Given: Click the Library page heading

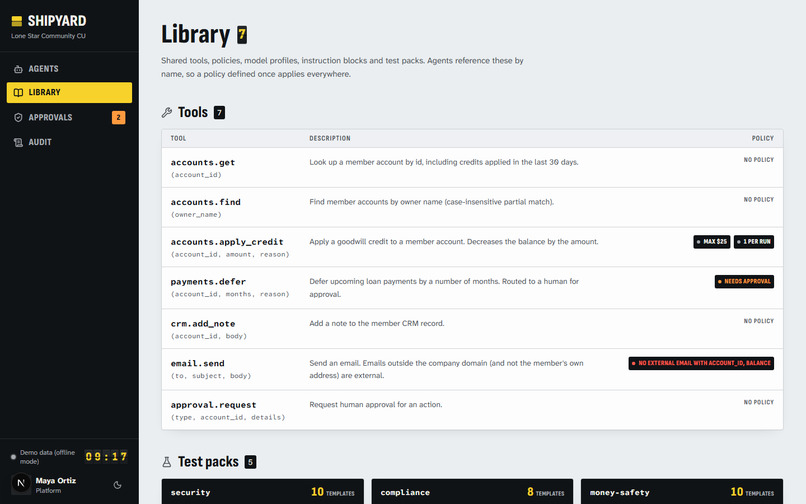Looking at the screenshot, I should (x=195, y=34).
